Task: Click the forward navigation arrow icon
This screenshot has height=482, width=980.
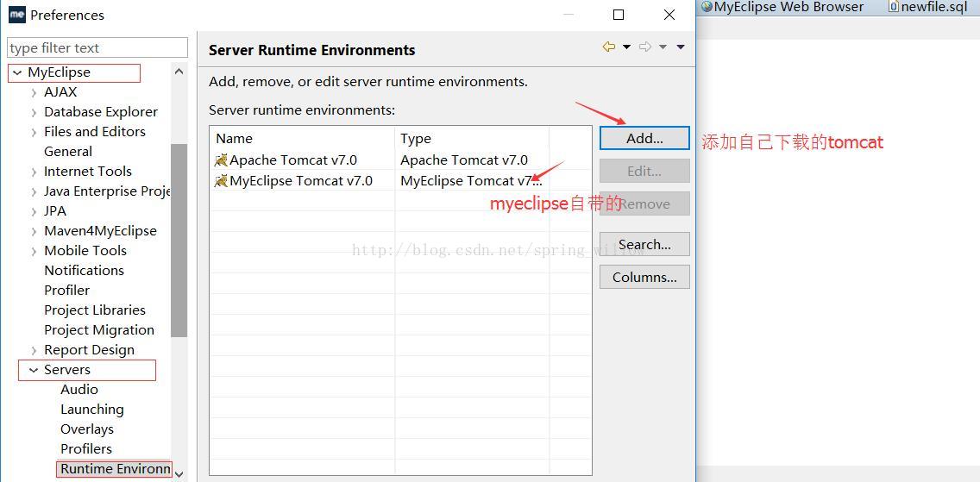Action: [645, 47]
